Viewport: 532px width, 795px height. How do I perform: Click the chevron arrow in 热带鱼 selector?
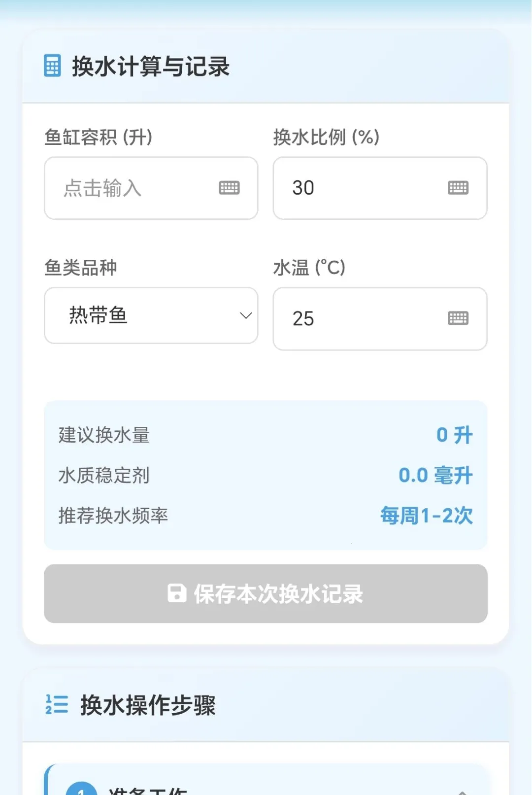246,315
